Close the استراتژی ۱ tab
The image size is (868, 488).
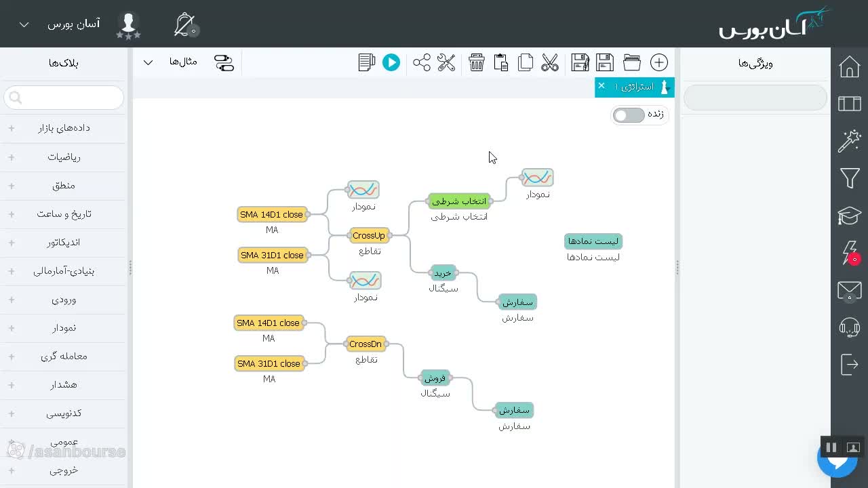(601, 86)
